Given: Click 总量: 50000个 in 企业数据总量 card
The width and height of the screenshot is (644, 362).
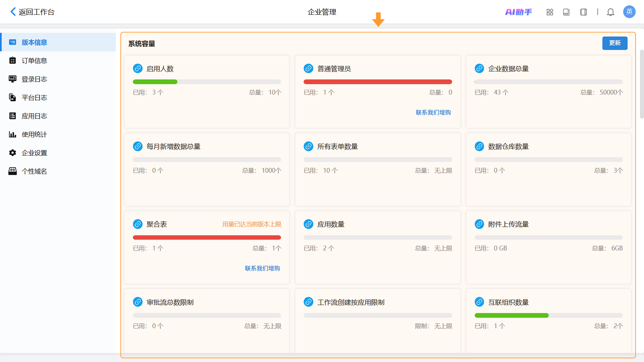Looking at the screenshot, I should click(x=602, y=93).
